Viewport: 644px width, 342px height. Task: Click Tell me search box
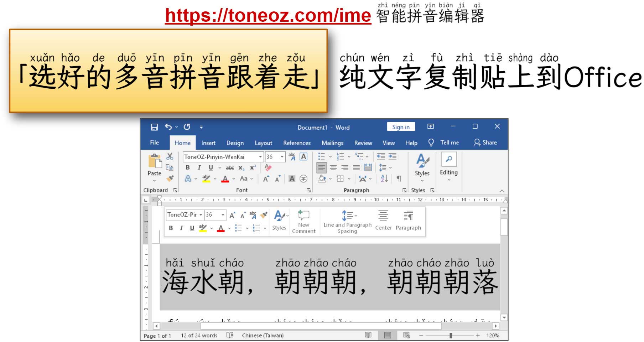click(444, 142)
